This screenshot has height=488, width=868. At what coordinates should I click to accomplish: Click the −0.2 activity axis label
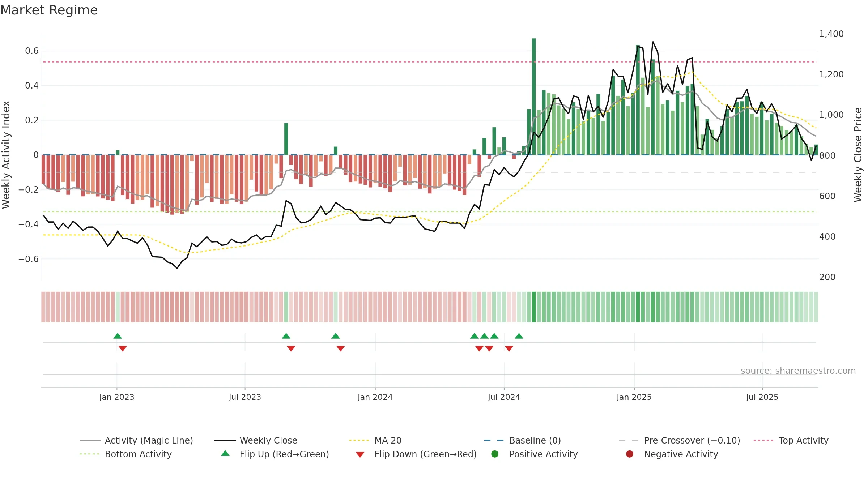click(x=29, y=190)
